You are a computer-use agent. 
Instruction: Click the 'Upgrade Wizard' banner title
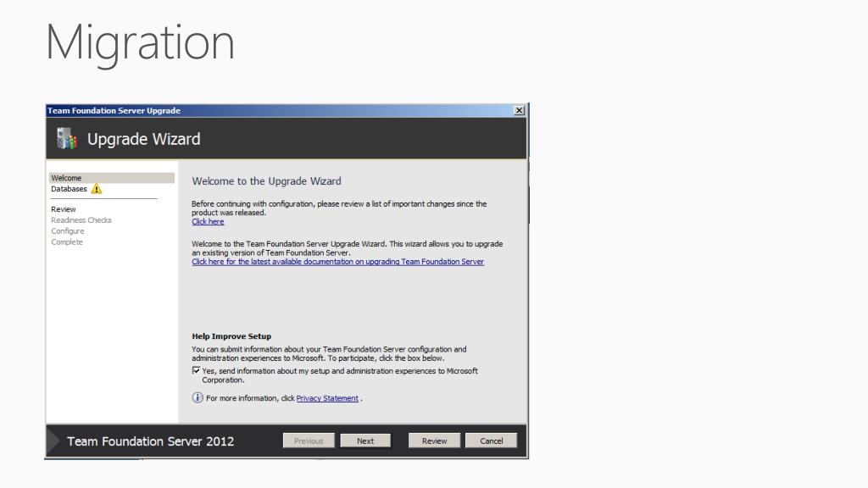pyautogui.click(x=144, y=139)
